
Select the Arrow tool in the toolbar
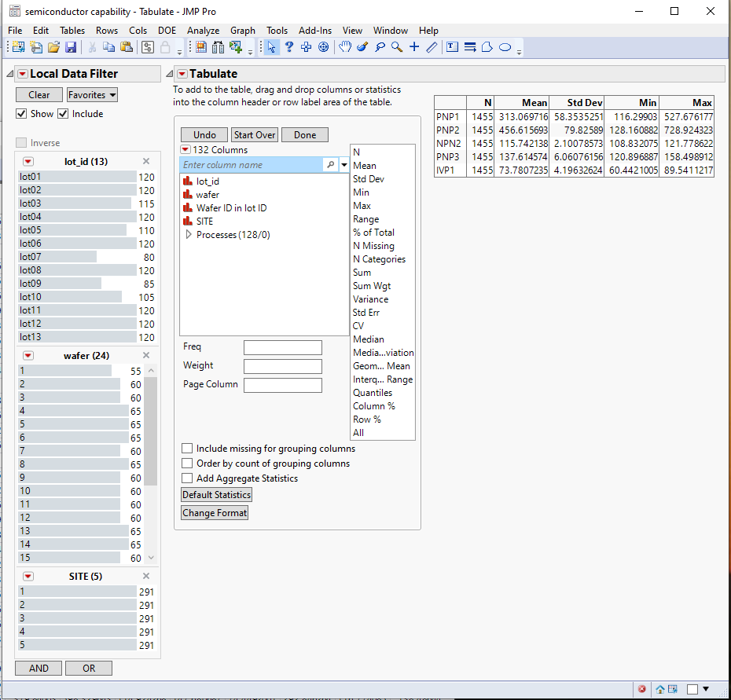coord(270,47)
